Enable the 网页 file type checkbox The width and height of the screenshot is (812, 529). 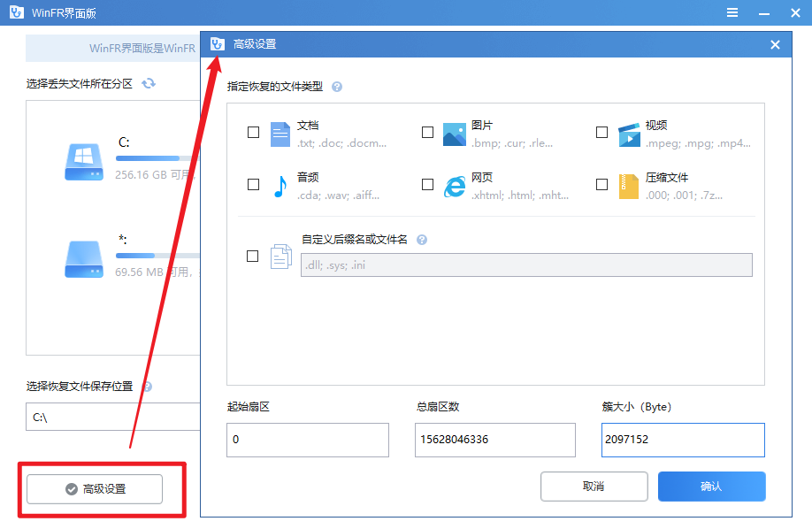(427, 185)
